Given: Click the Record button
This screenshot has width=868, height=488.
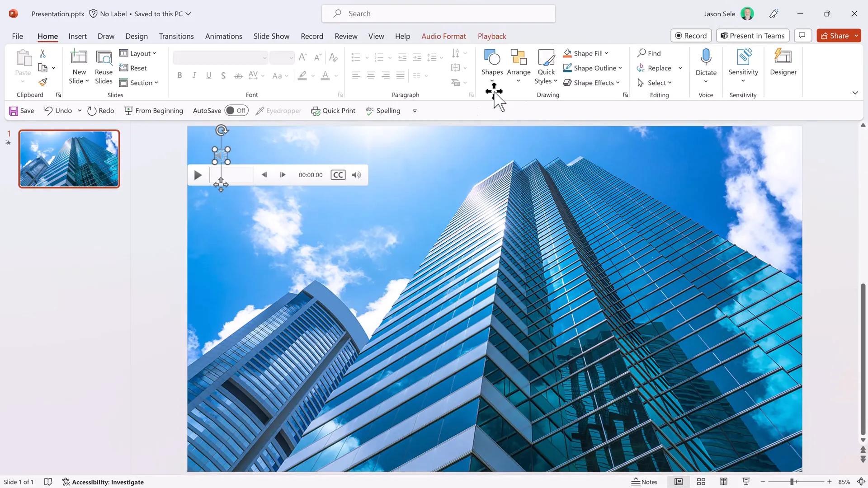Looking at the screenshot, I should click(x=691, y=36).
